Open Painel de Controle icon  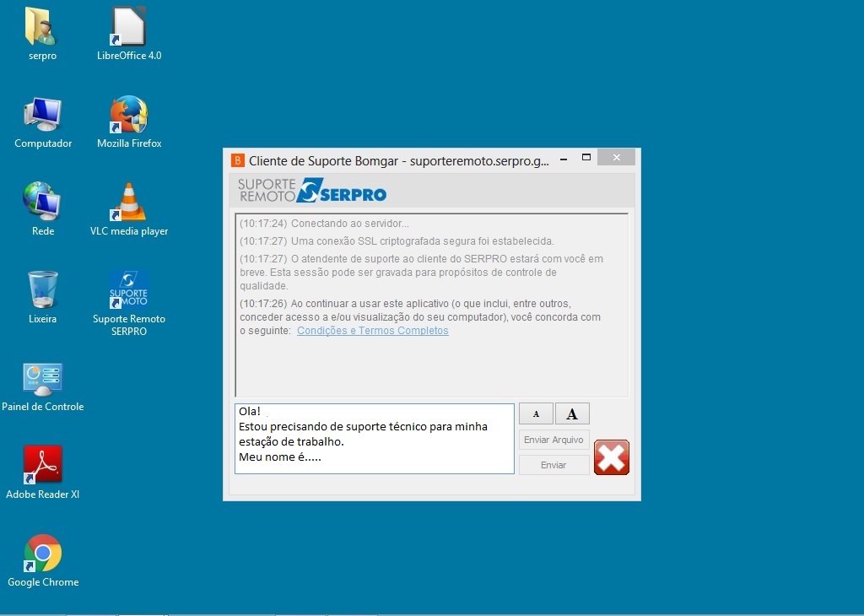pyautogui.click(x=42, y=386)
